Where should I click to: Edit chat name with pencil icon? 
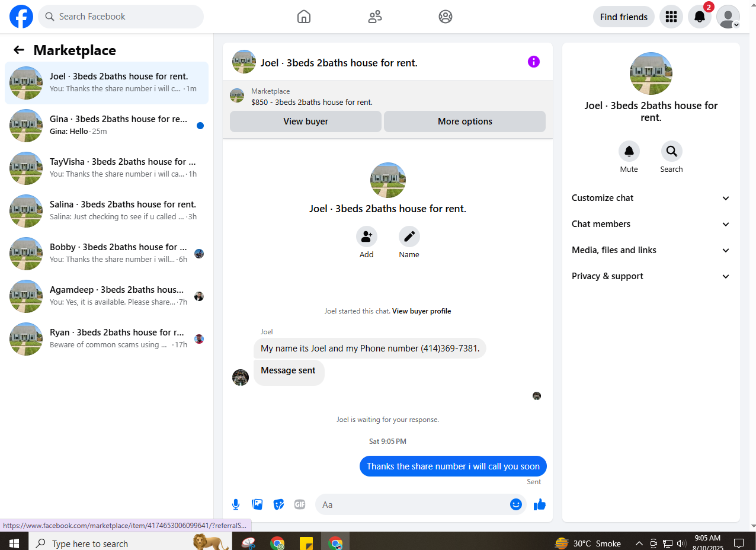[409, 237]
